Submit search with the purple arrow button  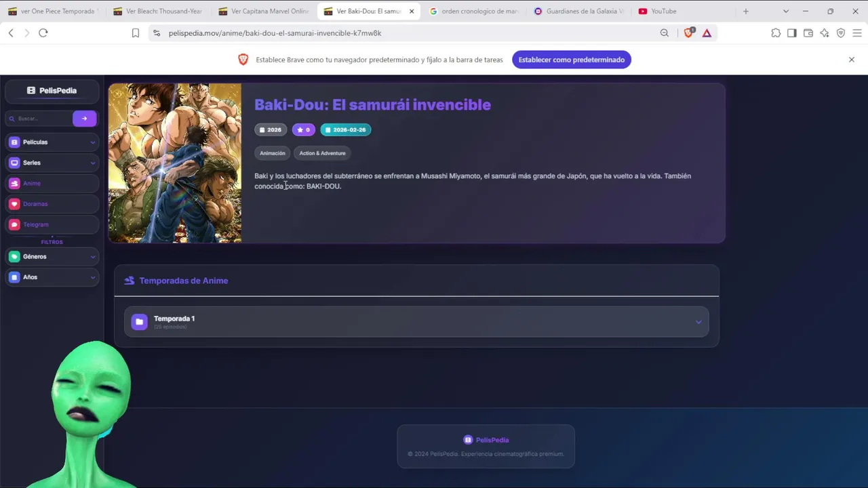84,119
